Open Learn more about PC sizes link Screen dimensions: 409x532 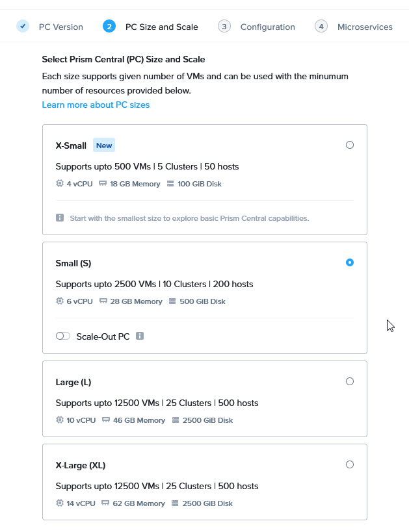pos(96,105)
